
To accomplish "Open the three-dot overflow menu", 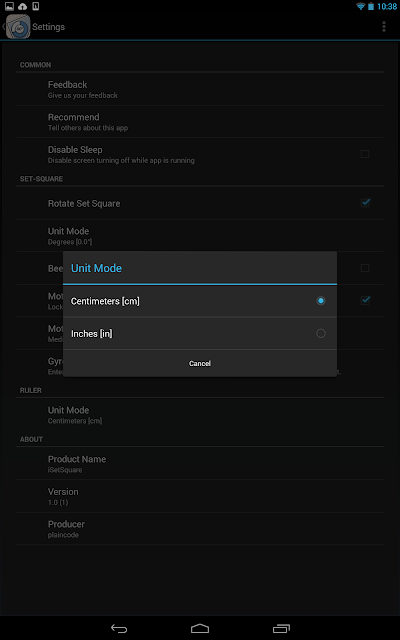I will click(x=384, y=27).
